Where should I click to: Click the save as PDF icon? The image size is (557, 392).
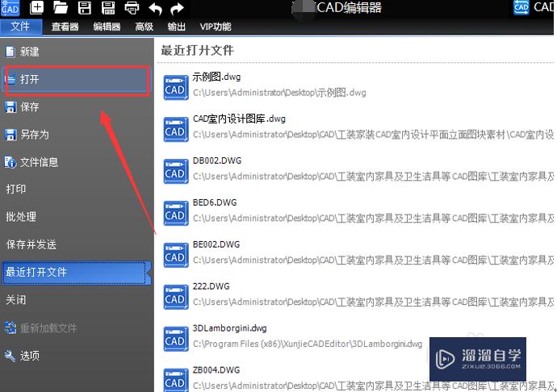point(108,7)
